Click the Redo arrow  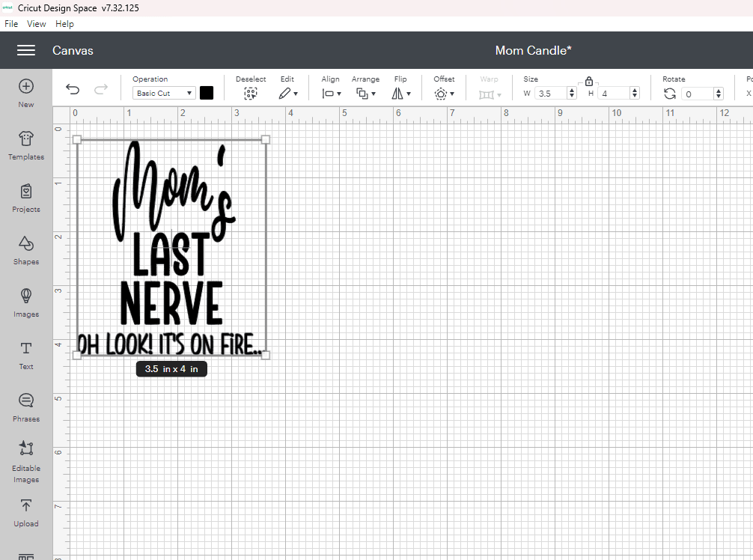click(101, 89)
